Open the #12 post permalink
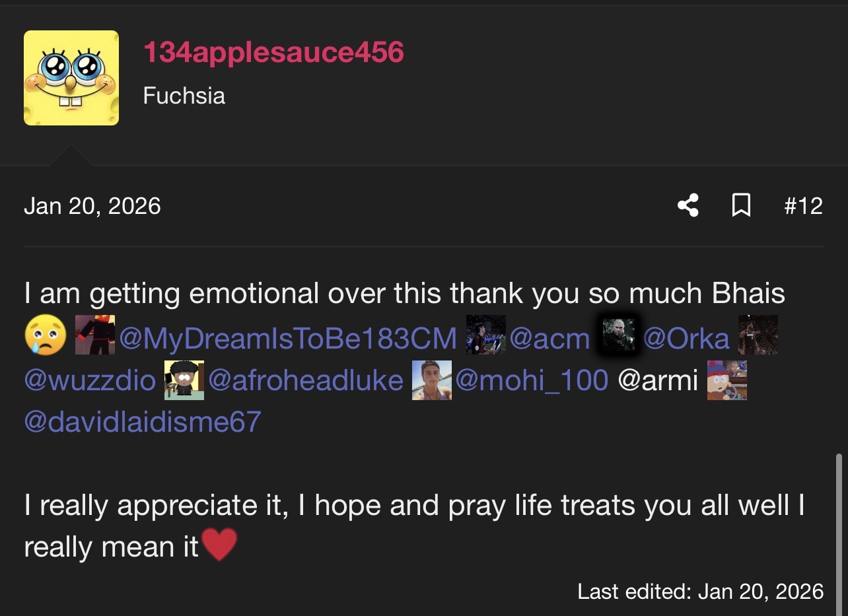 803,206
